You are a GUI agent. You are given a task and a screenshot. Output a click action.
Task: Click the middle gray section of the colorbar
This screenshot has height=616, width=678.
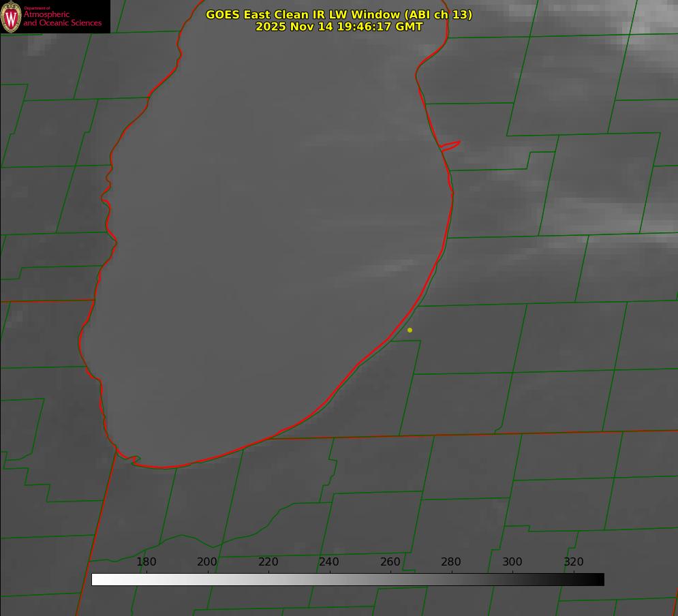coord(348,579)
